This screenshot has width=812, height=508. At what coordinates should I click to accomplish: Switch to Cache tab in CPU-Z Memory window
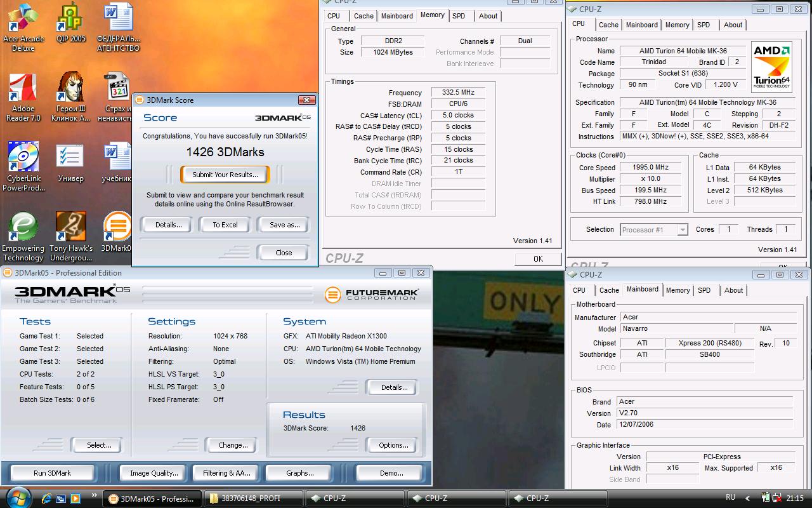pos(363,16)
